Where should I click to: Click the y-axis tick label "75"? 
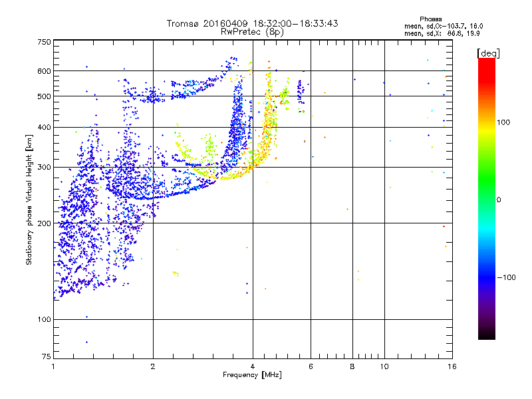pyautogui.click(x=47, y=356)
